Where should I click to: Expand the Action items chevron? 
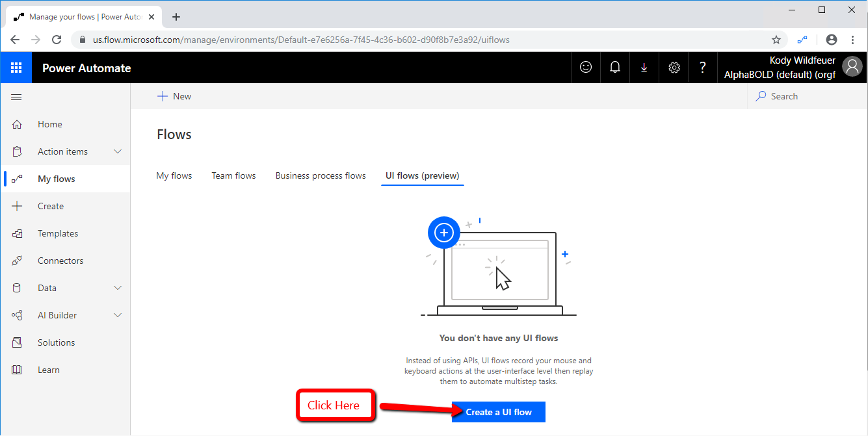pos(118,151)
